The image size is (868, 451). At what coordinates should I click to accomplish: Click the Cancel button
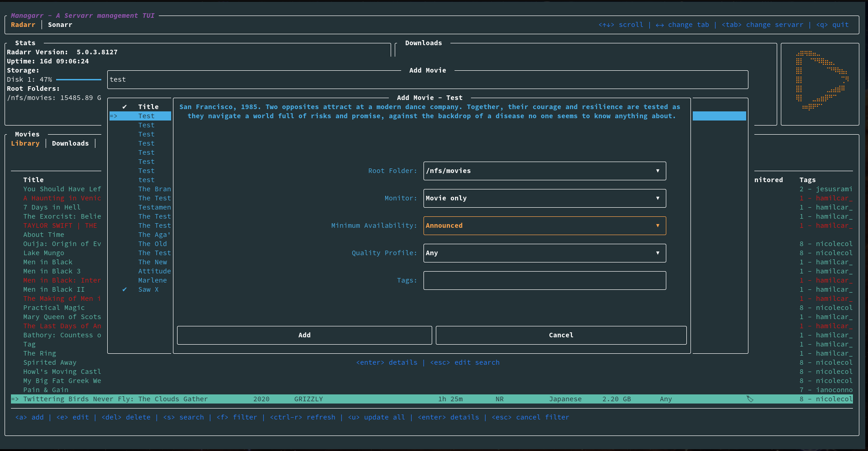[x=561, y=335]
